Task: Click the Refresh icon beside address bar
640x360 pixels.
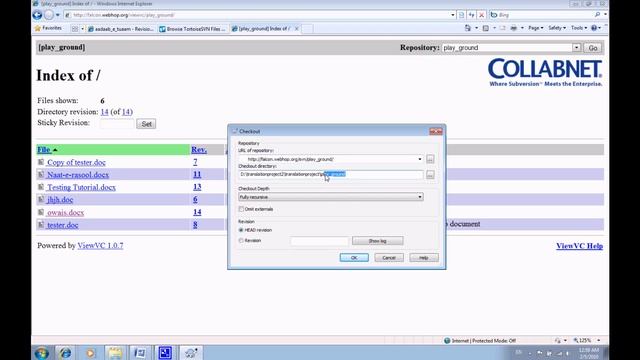Action: pos(471,15)
